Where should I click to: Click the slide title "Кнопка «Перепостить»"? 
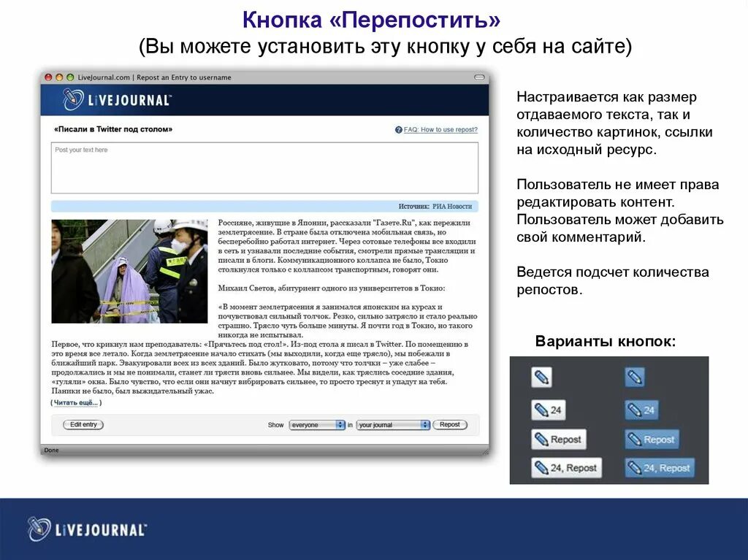372,20
